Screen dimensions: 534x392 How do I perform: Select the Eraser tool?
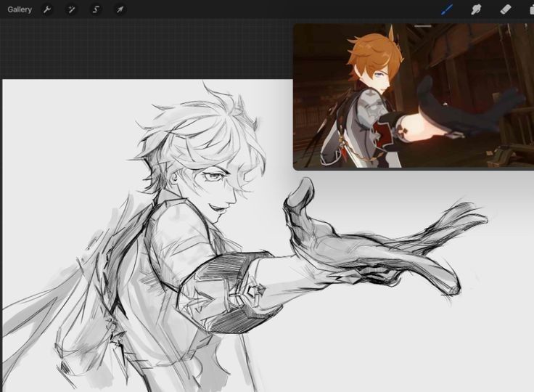click(x=506, y=9)
